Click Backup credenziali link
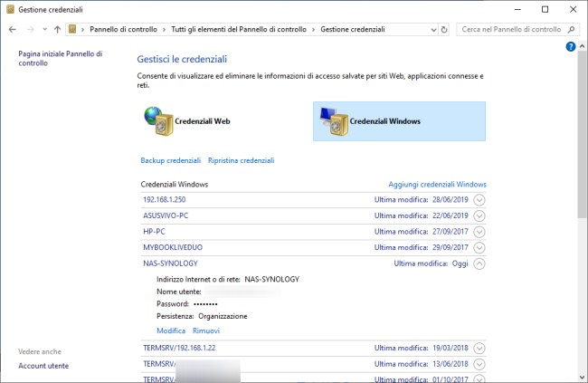Viewport: 588px width, 383px height. pos(170,160)
